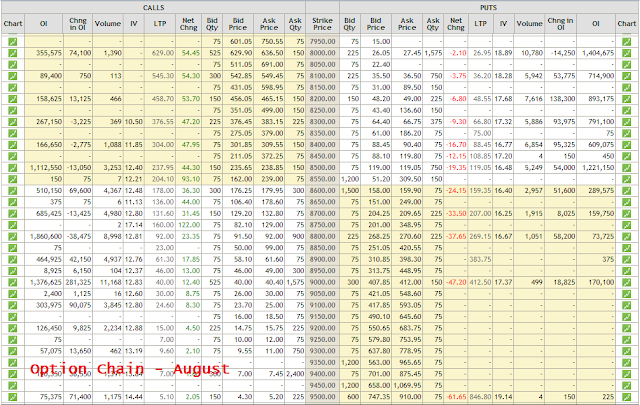This screenshot has height=405, width=640.
Task: Open the Calls chart icon for strike 9100.00
Action: click(13, 305)
